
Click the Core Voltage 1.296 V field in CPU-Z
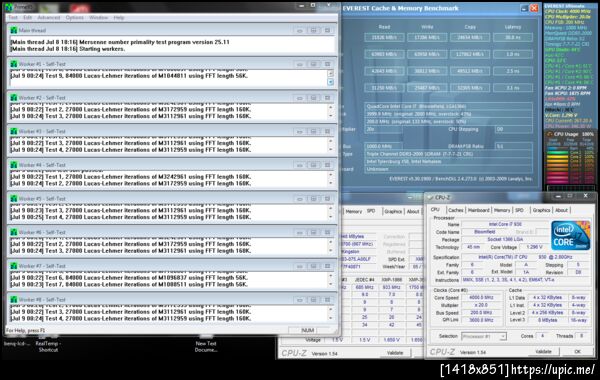click(534, 247)
